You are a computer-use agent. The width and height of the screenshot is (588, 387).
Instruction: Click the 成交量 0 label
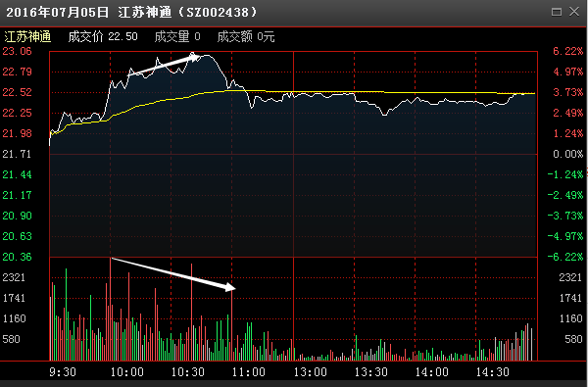tap(177, 37)
